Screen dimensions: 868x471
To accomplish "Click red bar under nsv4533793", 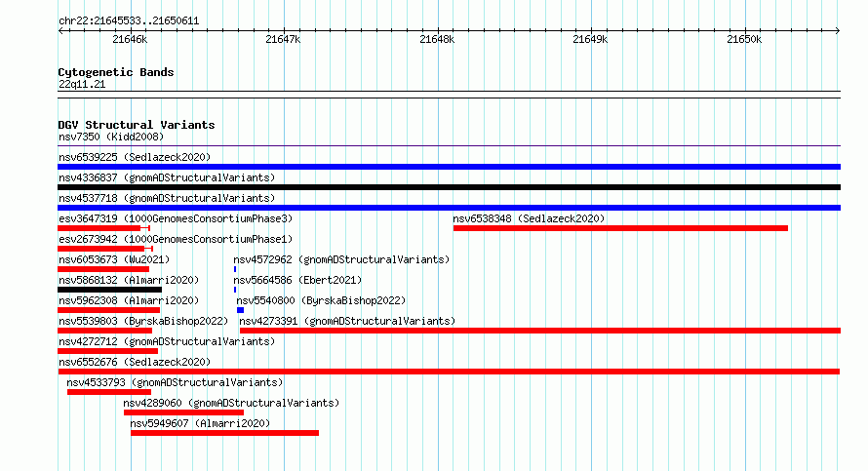I will tap(109, 392).
